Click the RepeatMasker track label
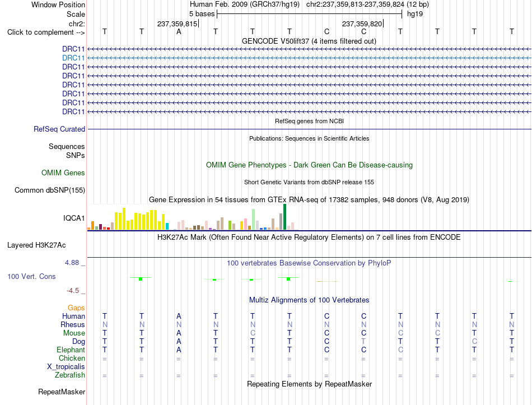 pos(62,392)
